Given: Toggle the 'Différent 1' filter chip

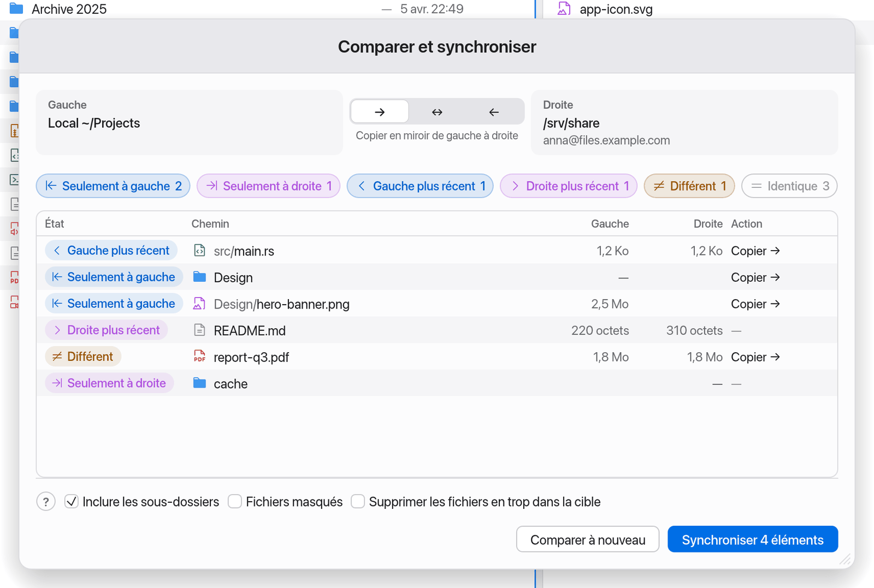Looking at the screenshot, I should click(x=689, y=186).
